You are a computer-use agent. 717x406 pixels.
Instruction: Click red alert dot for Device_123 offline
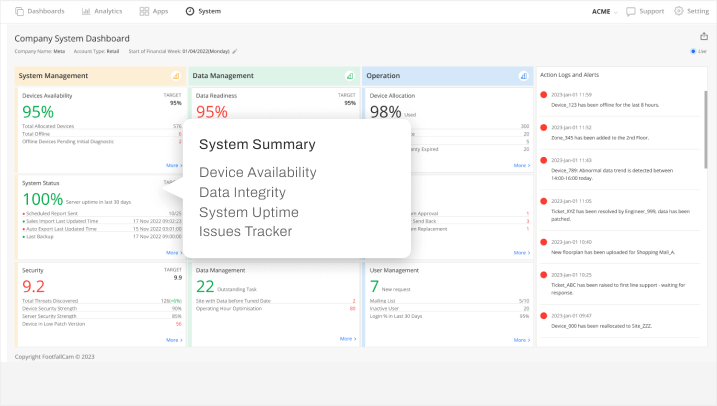(x=543, y=95)
